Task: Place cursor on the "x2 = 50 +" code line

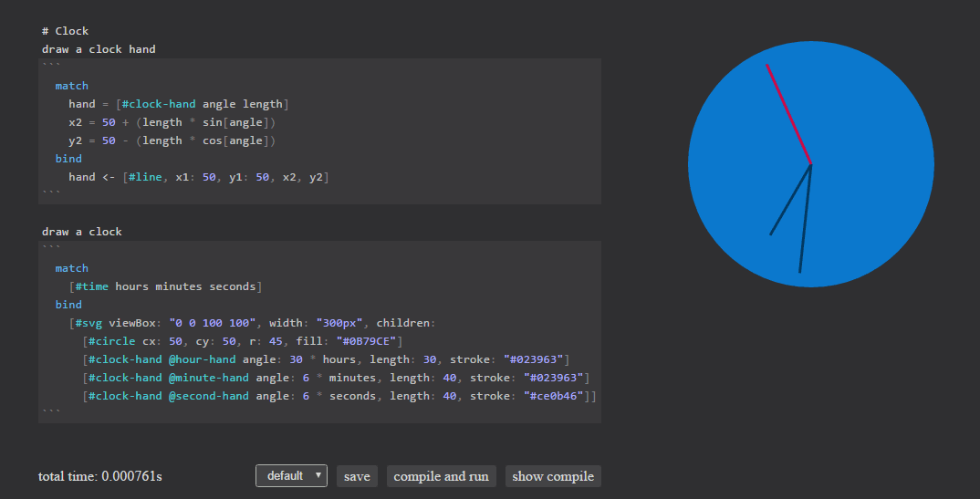Action: pyautogui.click(x=172, y=122)
